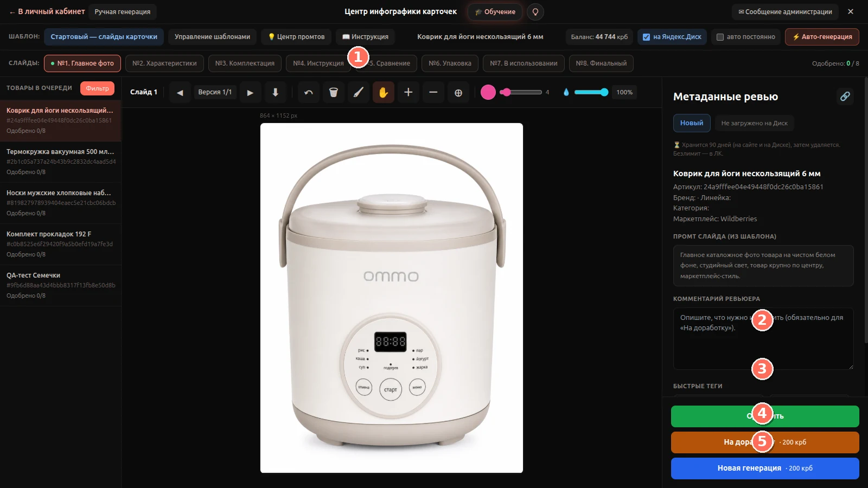Click the 'Новый' status badge
Viewport: 868px width, 488px height.
point(692,123)
